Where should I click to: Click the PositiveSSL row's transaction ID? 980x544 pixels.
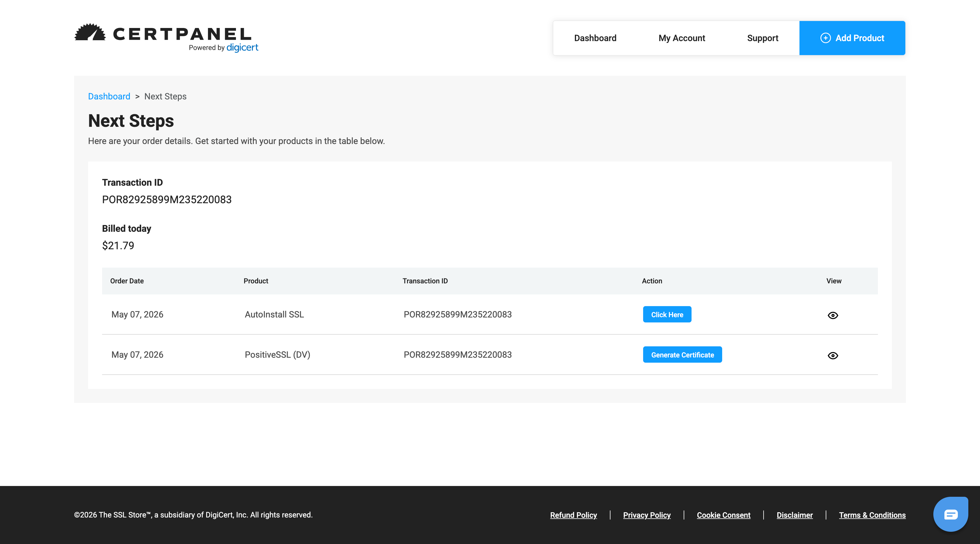[x=457, y=355]
